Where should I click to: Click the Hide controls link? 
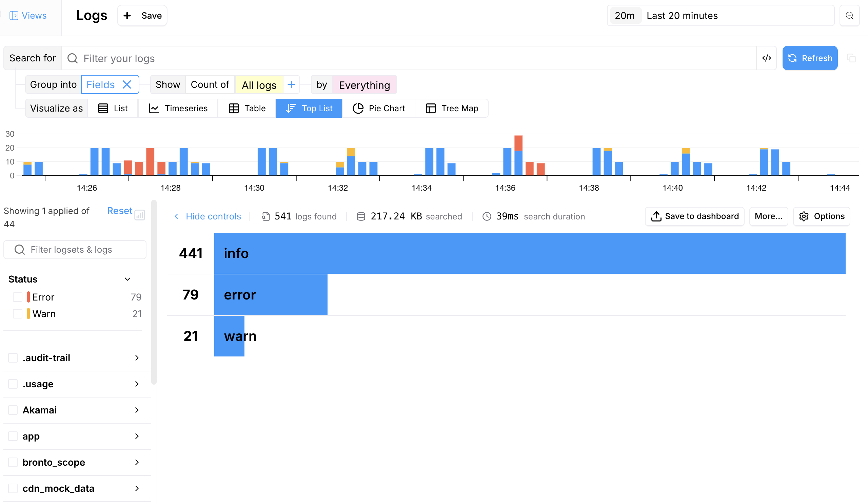213,216
